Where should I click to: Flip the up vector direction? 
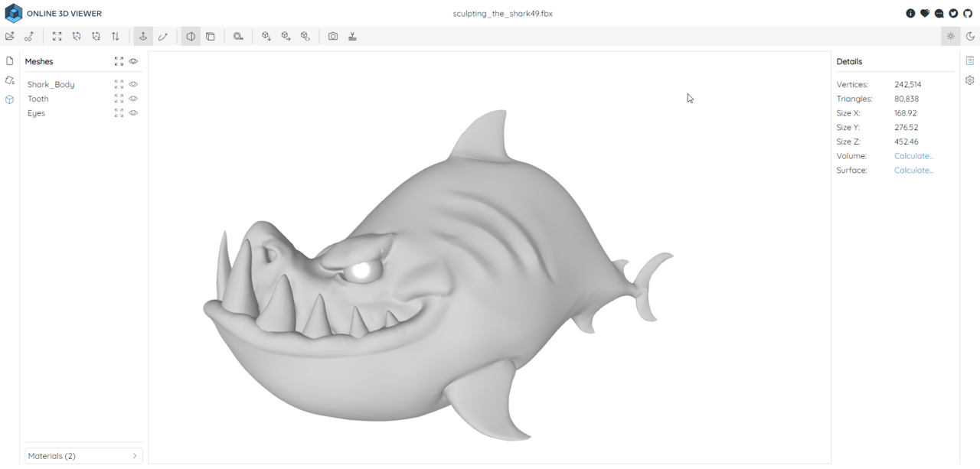116,36
